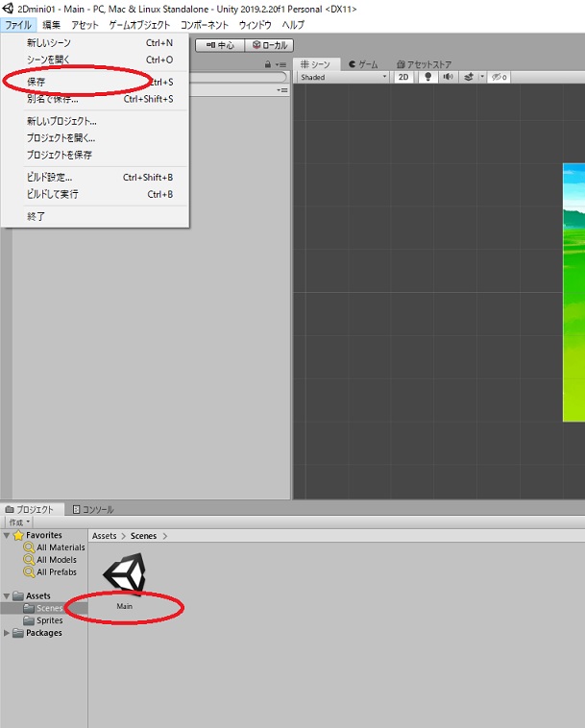Collapse the Favorites tree group
Image resolution: width=585 pixels, height=728 pixels.
[7, 535]
